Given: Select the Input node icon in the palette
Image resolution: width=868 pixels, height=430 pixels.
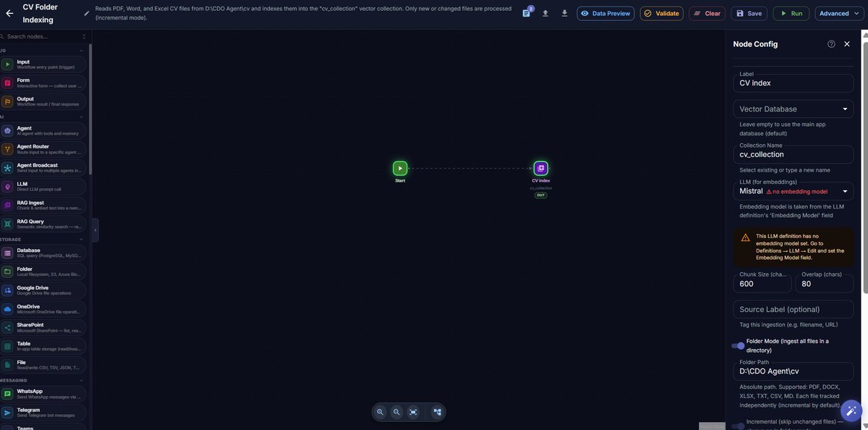Looking at the screenshot, I should point(7,64).
